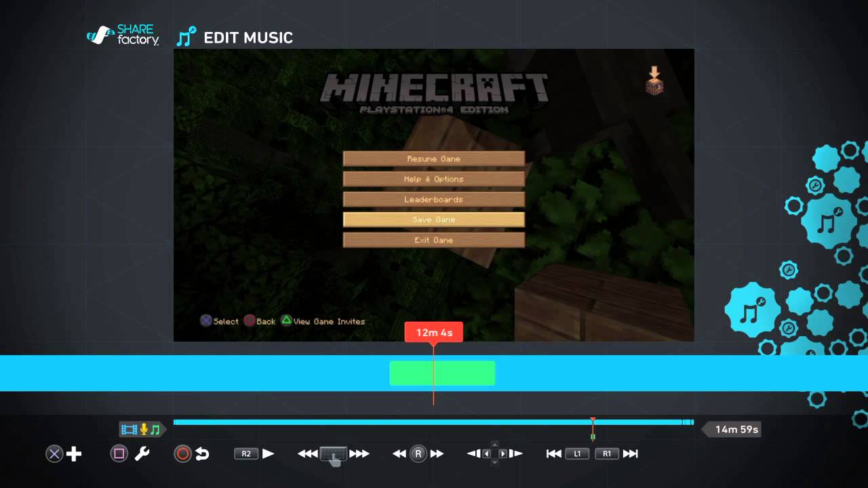
Task: Click the undo arrow icon
Action: point(202,454)
